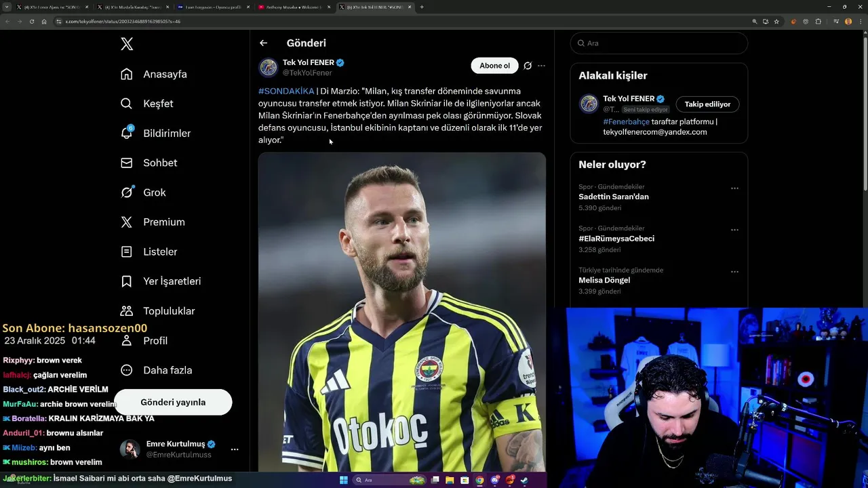
Task: Switch to the Fener Ajans X tab
Action: (x=52, y=7)
